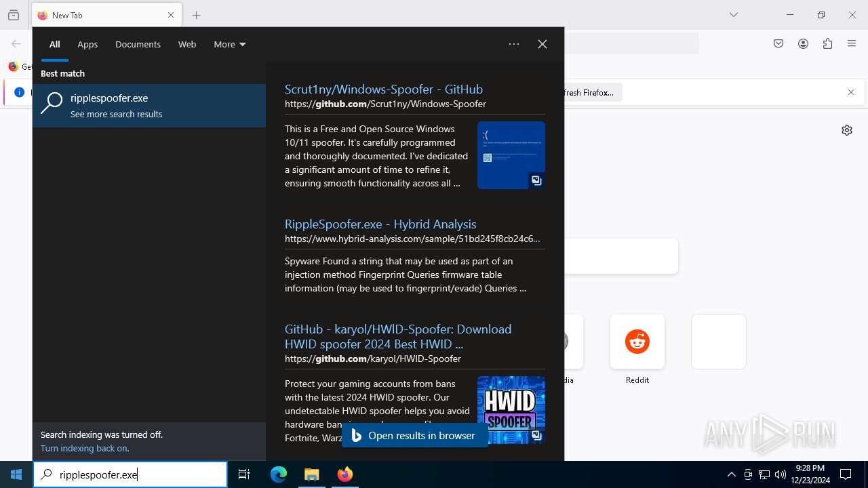The image size is (868, 488).
Task: Select the Web search filter tab
Action: point(187,44)
